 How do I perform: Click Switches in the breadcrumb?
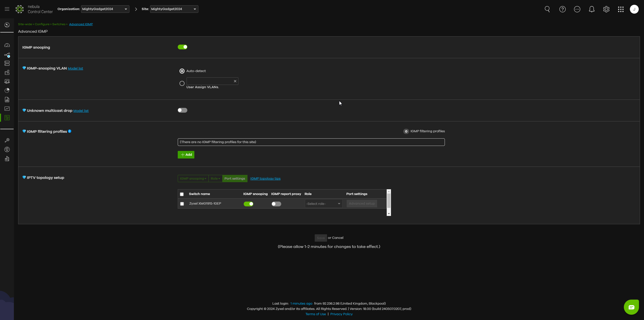click(59, 24)
